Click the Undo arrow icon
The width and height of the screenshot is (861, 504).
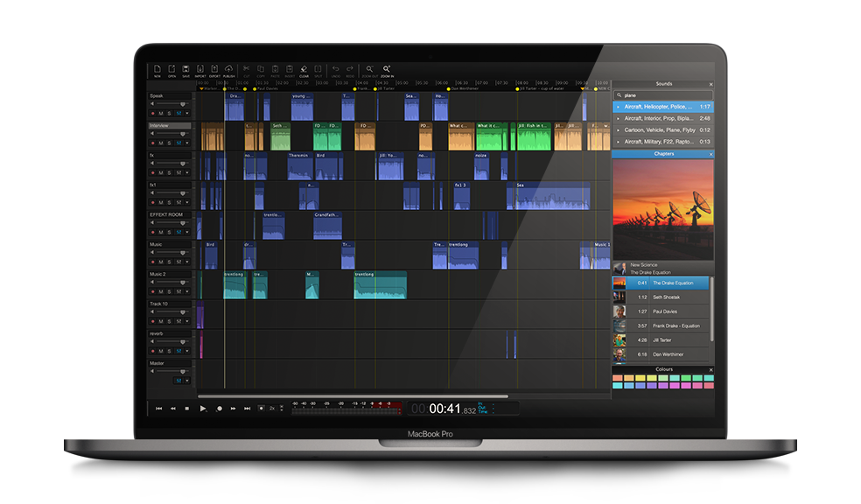click(335, 69)
